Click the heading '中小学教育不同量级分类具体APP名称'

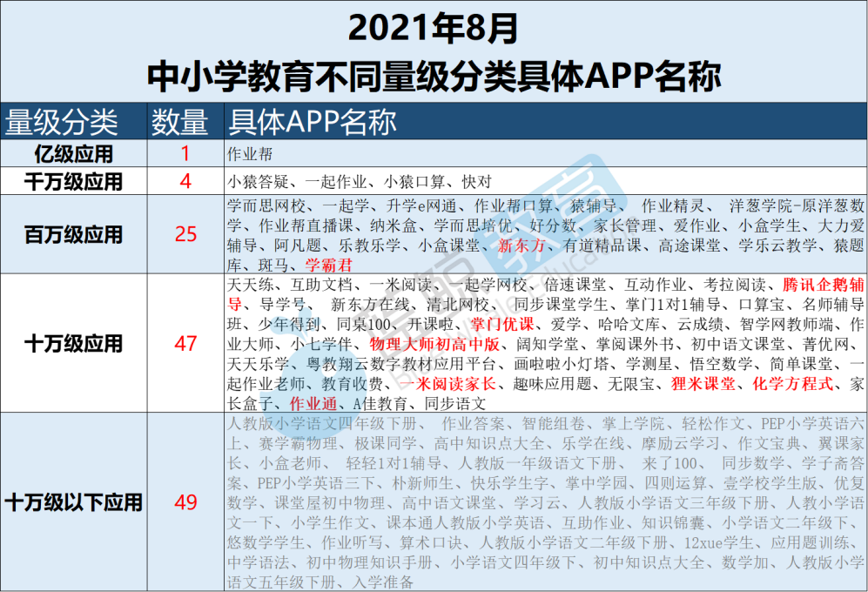pos(434,76)
